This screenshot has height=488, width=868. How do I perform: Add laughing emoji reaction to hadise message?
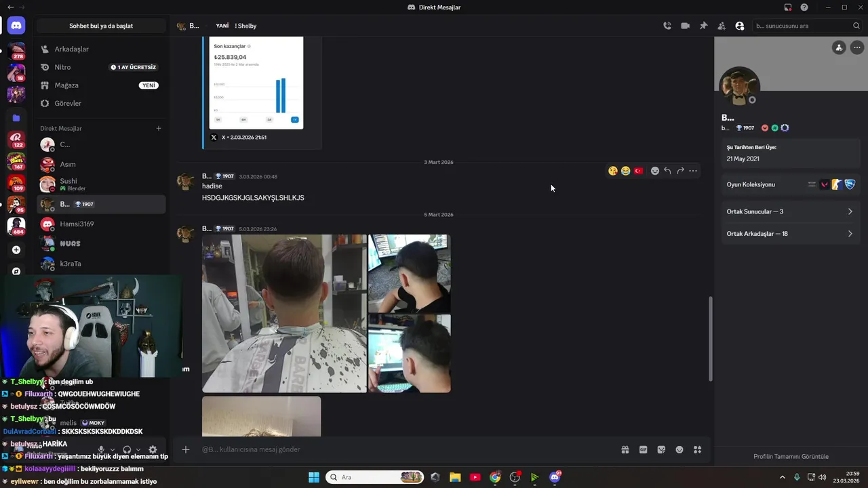(625, 171)
